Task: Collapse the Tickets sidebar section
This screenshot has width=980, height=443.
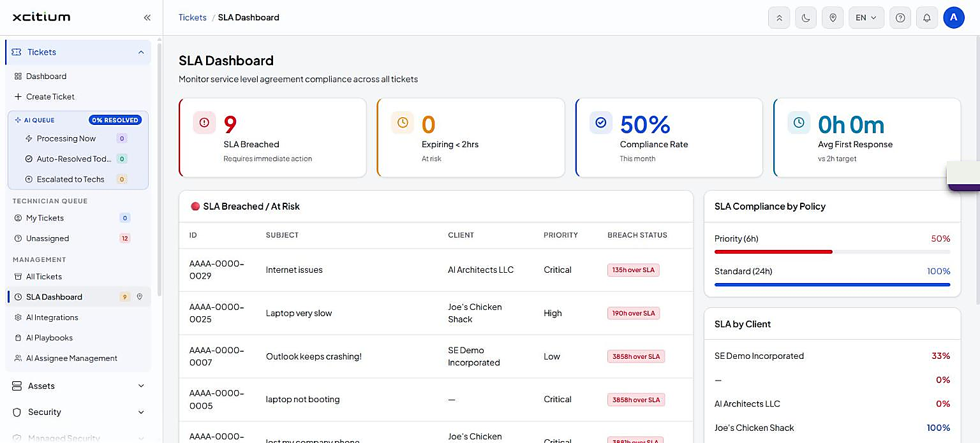Action: point(78,52)
